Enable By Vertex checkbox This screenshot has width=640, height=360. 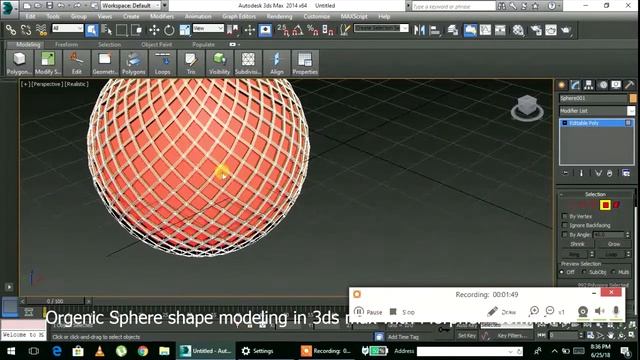pos(564,216)
